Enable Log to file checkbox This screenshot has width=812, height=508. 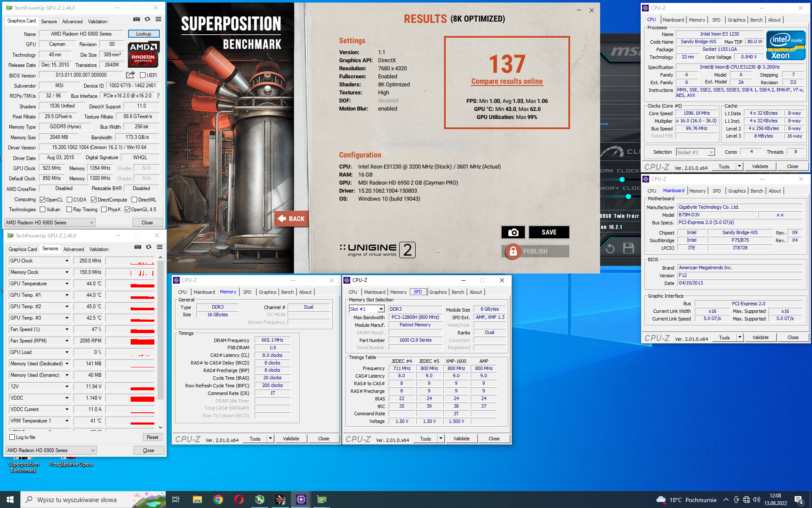click(x=12, y=437)
